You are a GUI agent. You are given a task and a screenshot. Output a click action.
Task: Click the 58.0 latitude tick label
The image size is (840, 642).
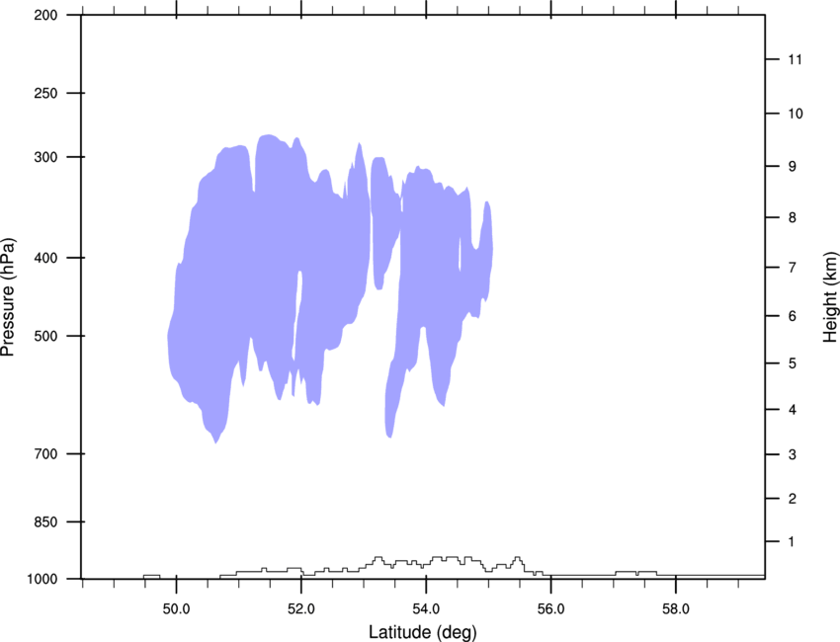676,609
